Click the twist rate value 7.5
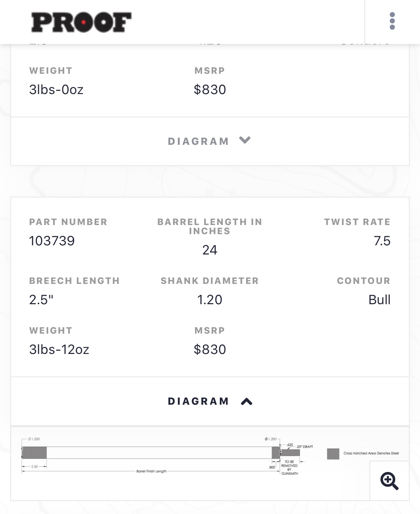Screen dimensions: 420x514 [x=382, y=241]
